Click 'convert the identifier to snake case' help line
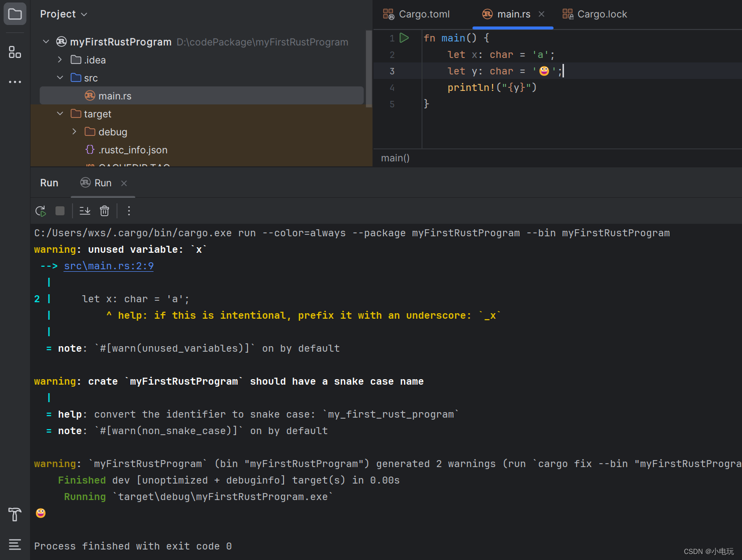 [253, 414]
